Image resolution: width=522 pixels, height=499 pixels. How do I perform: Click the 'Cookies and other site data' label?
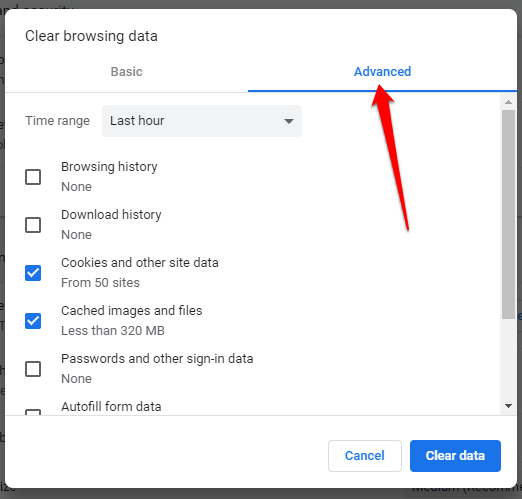pos(140,263)
